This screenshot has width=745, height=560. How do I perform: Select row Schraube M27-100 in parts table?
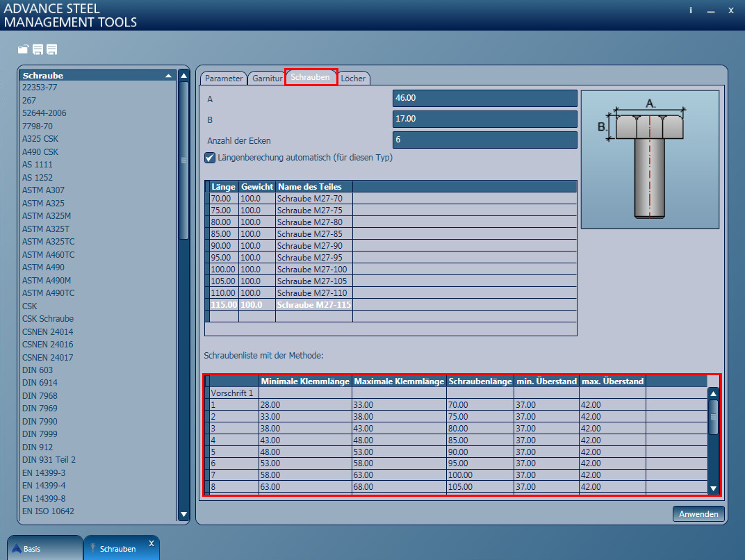tap(393, 270)
